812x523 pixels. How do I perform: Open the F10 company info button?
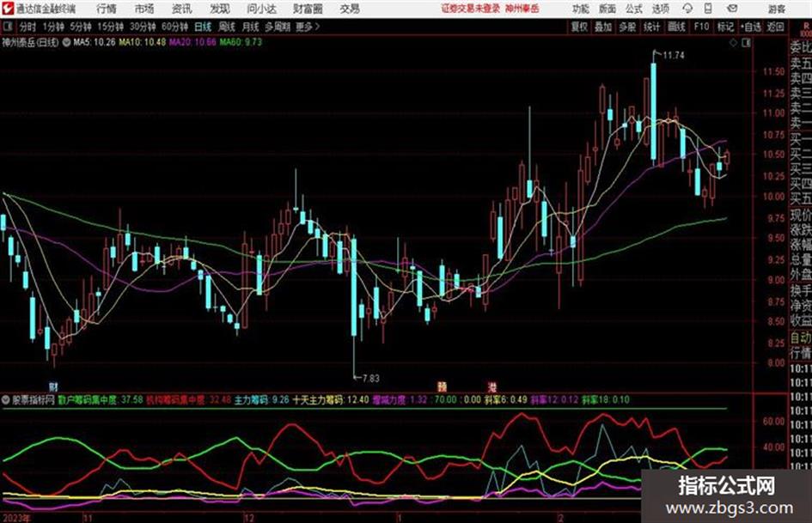point(701,27)
